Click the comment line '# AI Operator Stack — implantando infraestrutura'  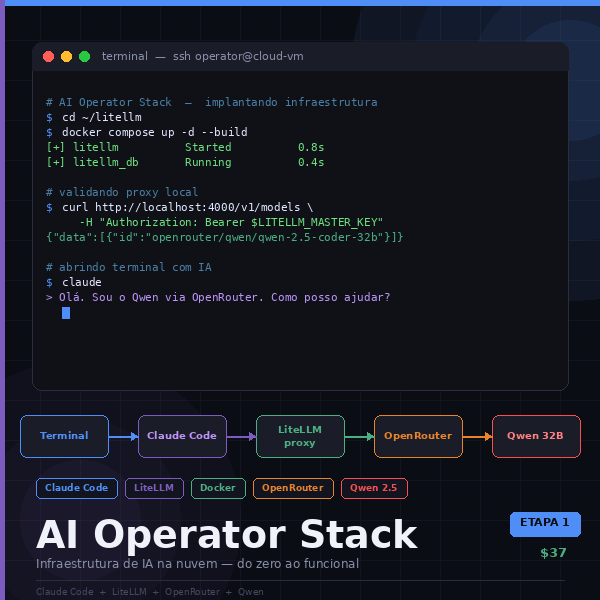click(x=212, y=102)
